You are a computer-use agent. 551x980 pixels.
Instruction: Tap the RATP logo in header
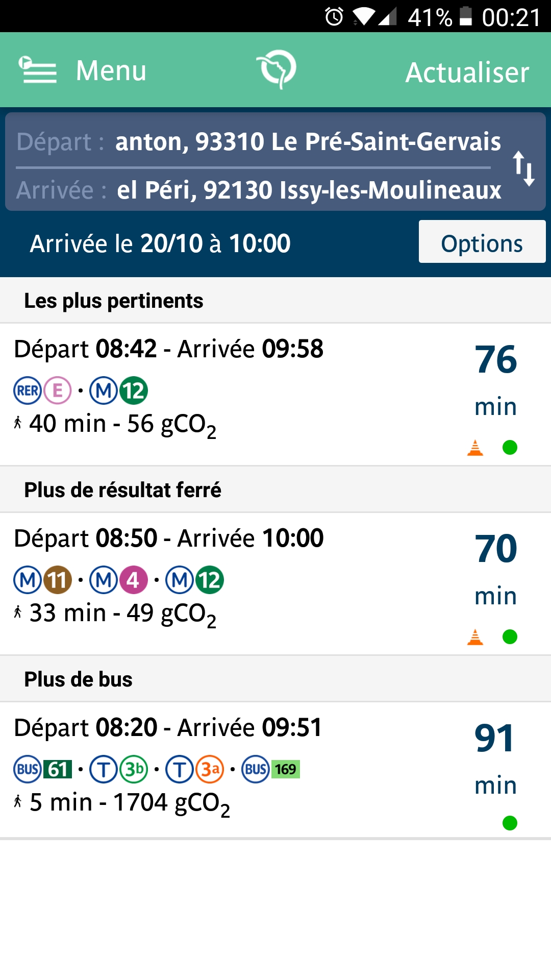[x=277, y=69]
